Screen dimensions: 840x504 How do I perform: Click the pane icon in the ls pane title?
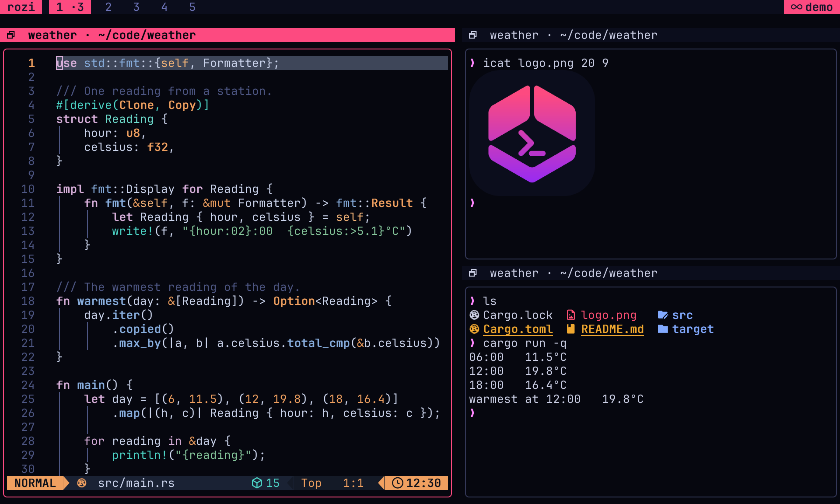[473, 273]
